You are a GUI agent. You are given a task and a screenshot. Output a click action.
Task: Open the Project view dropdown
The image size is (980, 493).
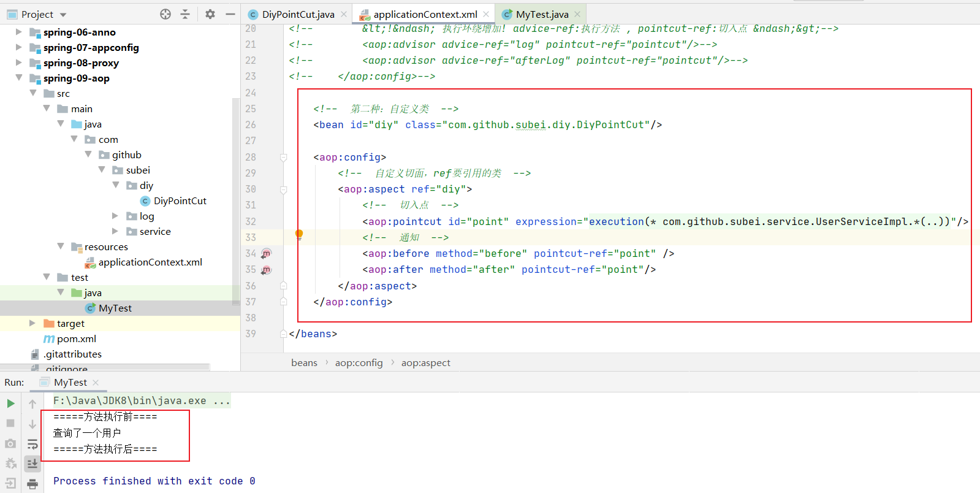[63, 15]
